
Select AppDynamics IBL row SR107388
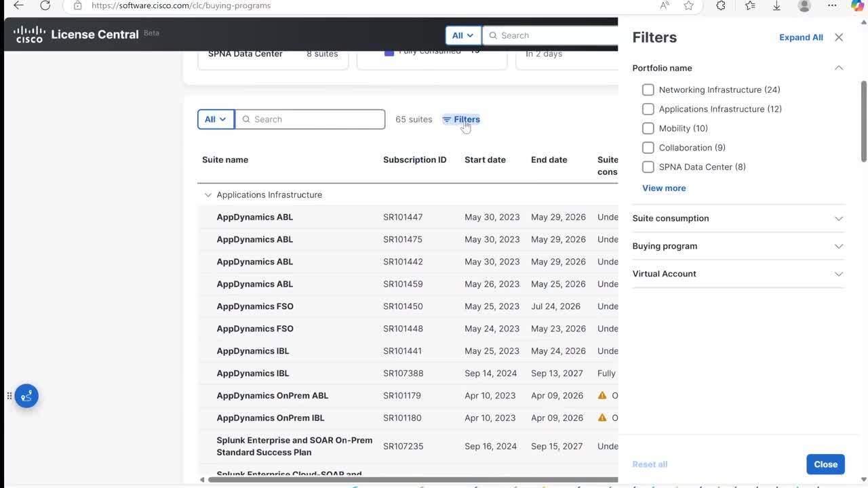point(408,373)
